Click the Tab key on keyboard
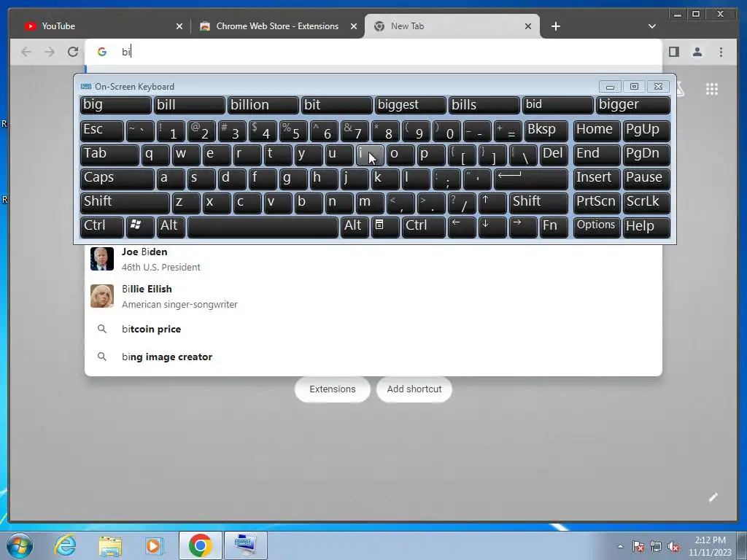 (109, 155)
